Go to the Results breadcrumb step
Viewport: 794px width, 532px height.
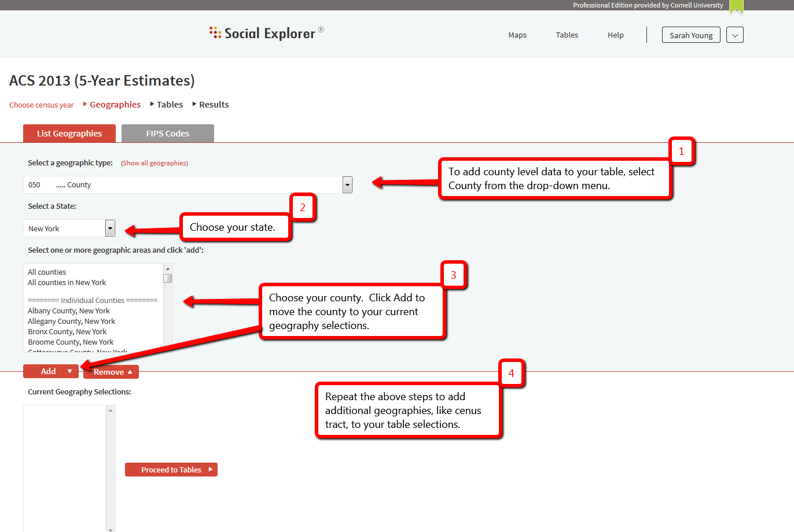point(214,105)
